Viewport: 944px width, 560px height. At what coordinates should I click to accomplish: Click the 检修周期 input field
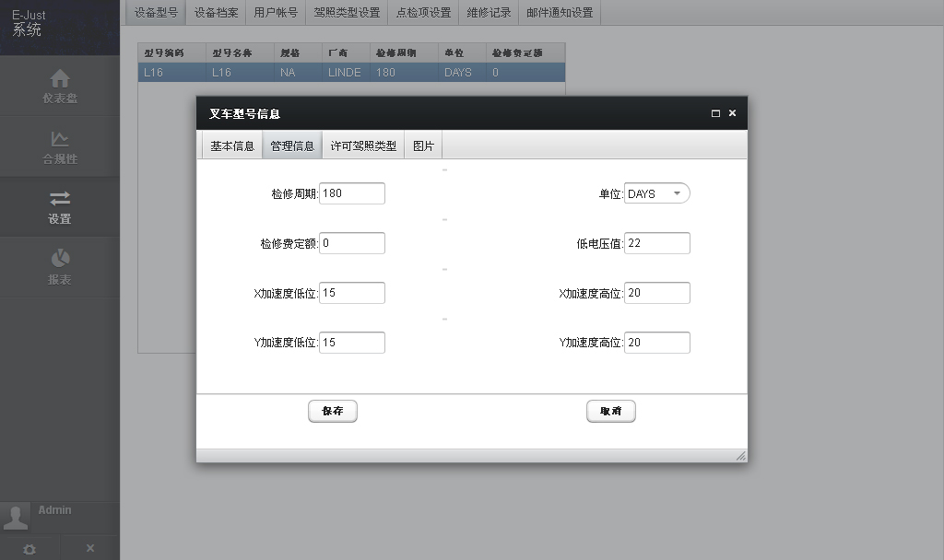point(351,193)
